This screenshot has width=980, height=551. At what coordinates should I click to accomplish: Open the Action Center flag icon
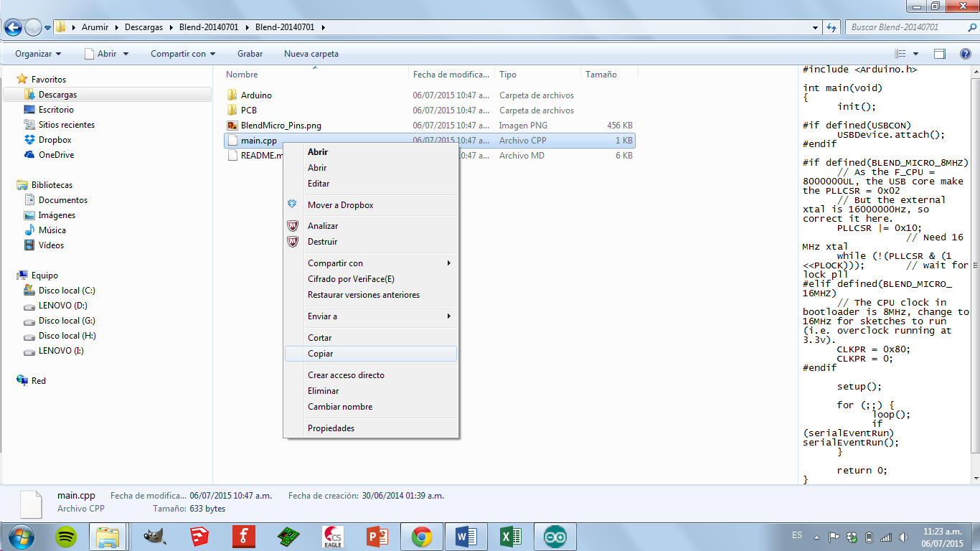(x=834, y=537)
